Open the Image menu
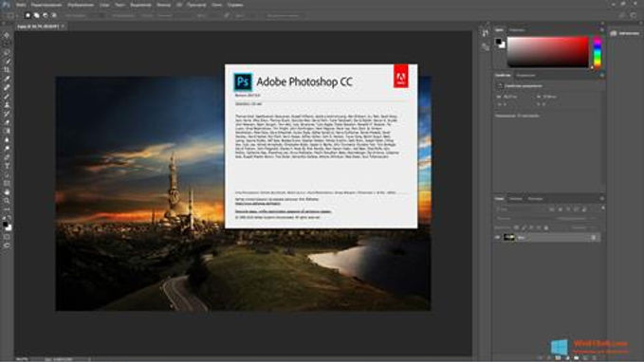 click(81, 5)
